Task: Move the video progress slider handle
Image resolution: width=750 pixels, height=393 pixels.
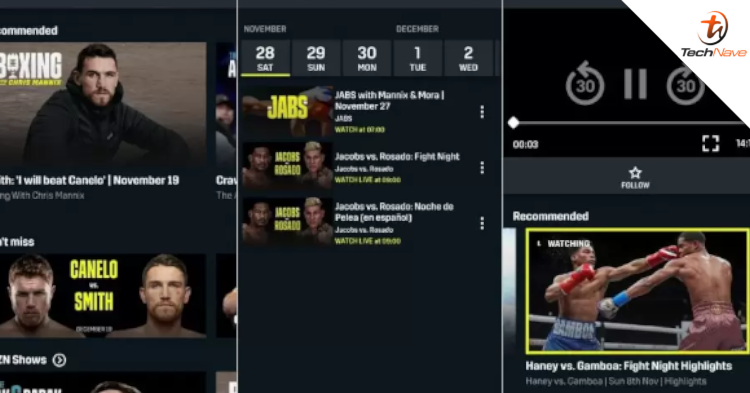Action: pyautogui.click(x=513, y=122)
